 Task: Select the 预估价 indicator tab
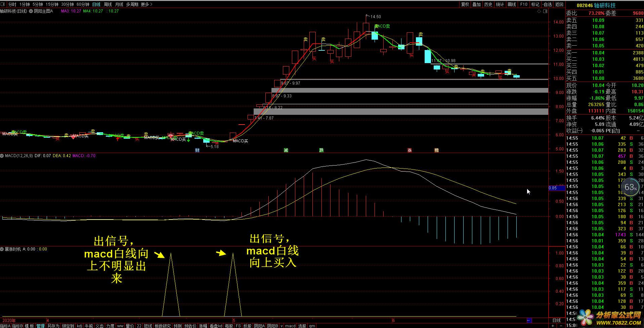(x=190, y=326)
